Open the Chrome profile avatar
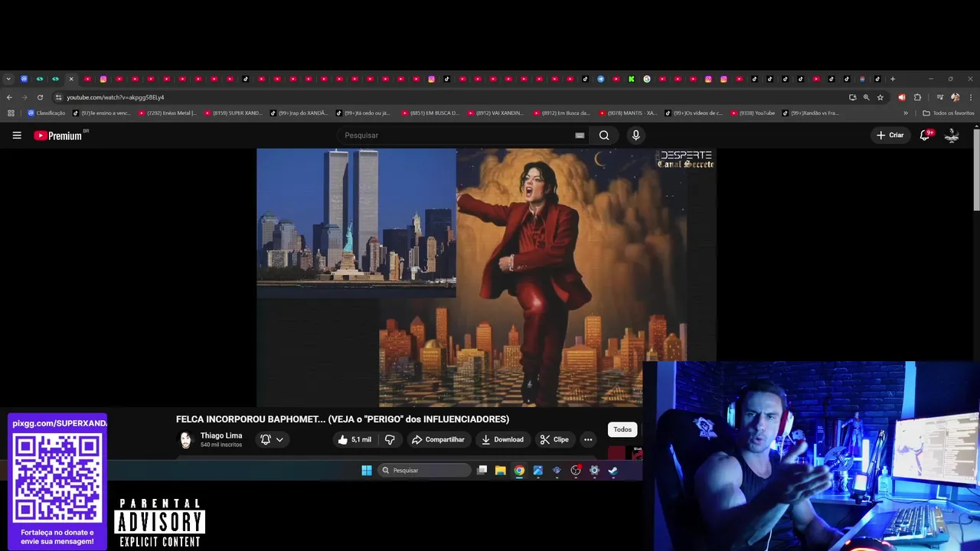 tap(955, 97)
